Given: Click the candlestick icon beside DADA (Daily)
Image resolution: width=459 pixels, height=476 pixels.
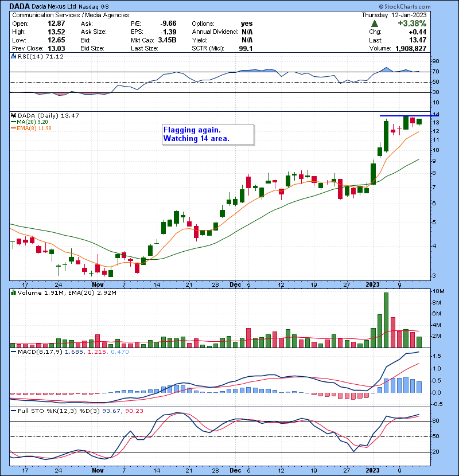Looking at the screenshot, I should point(13,115).
